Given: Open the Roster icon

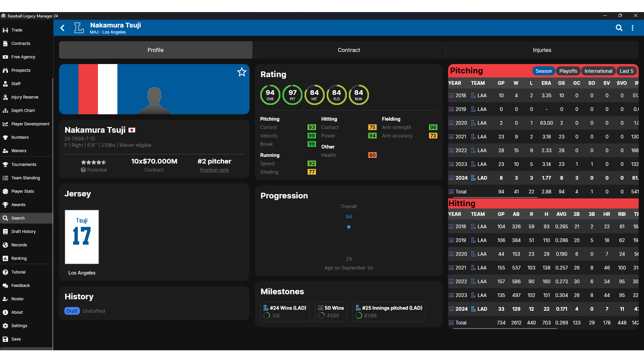Looking at the screenshot, I should [5, 299].
